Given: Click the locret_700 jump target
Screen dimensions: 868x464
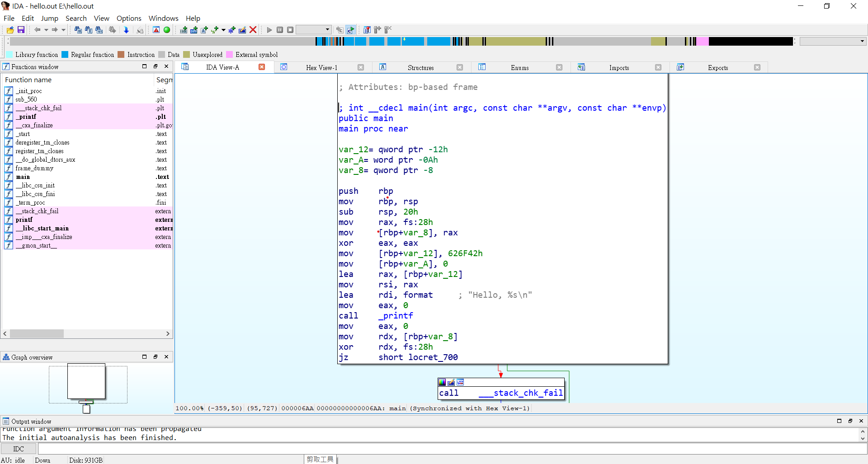Looking at the screenshot, I should [x=433, y=357].
